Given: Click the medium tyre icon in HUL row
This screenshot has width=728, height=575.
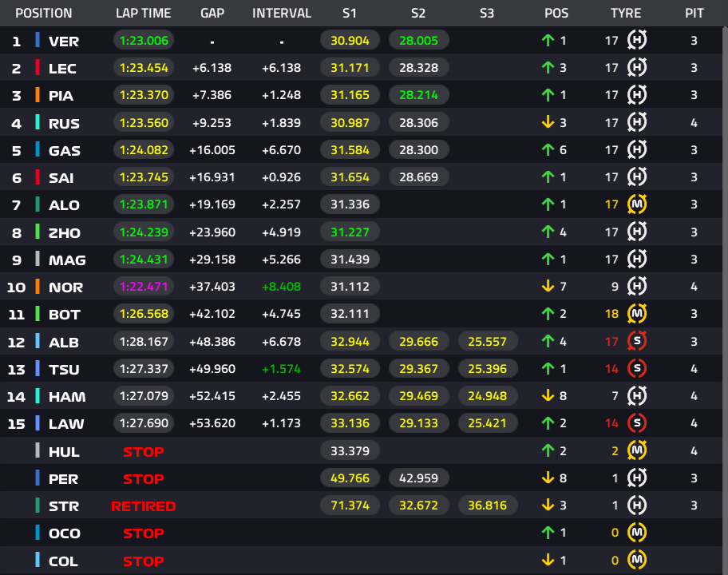Looking at the screenshot, I should [637, 450].
